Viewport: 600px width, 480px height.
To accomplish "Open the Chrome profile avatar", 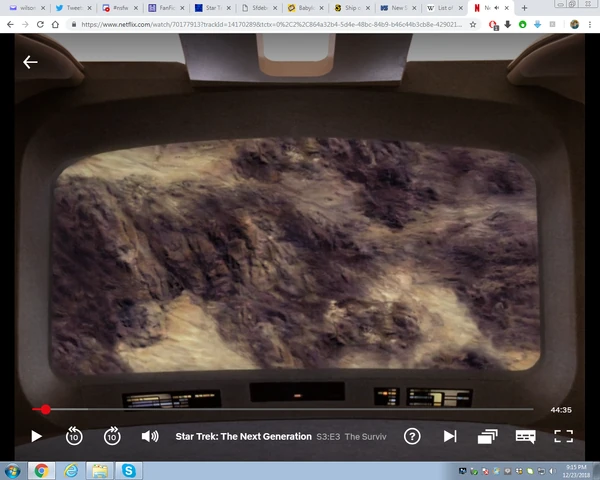I will click(574, 24).
